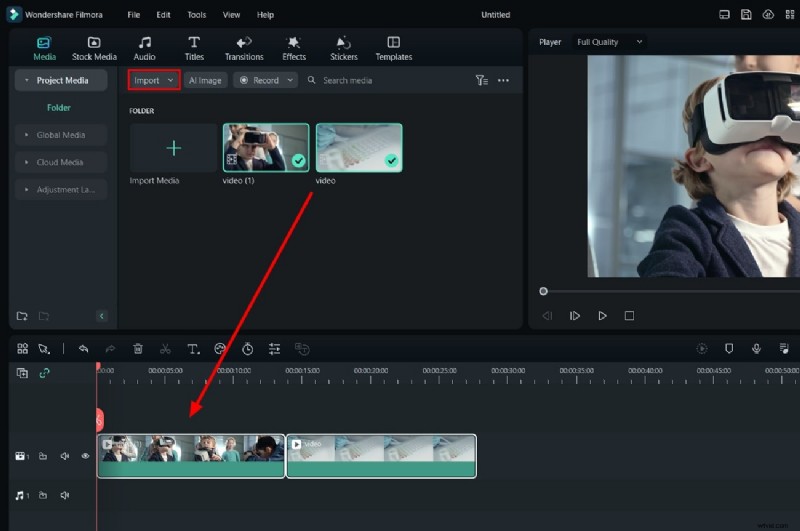The width and height of the screenshot is (800, 531).
Task: Select the video keyboard thumbnail
Action: pos(359,148)
